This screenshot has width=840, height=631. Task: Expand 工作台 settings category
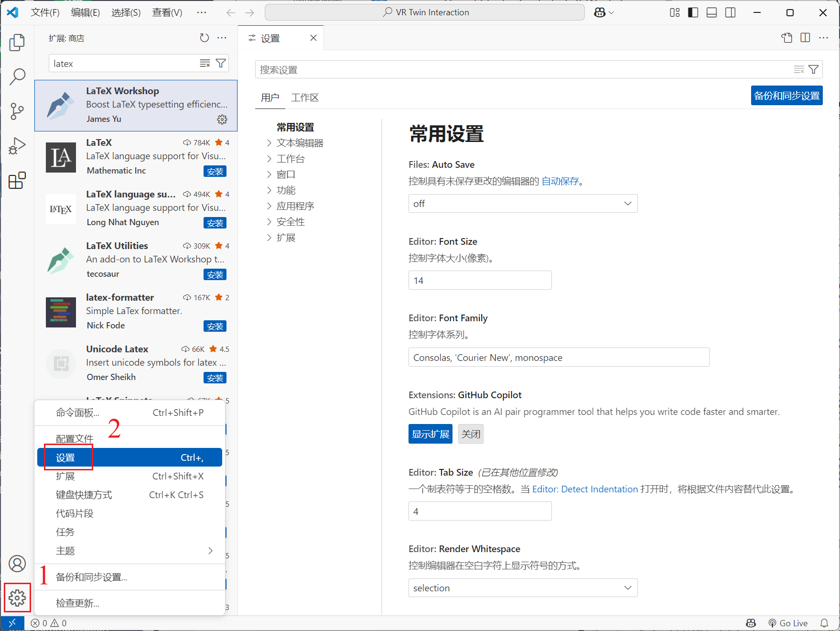286,159
